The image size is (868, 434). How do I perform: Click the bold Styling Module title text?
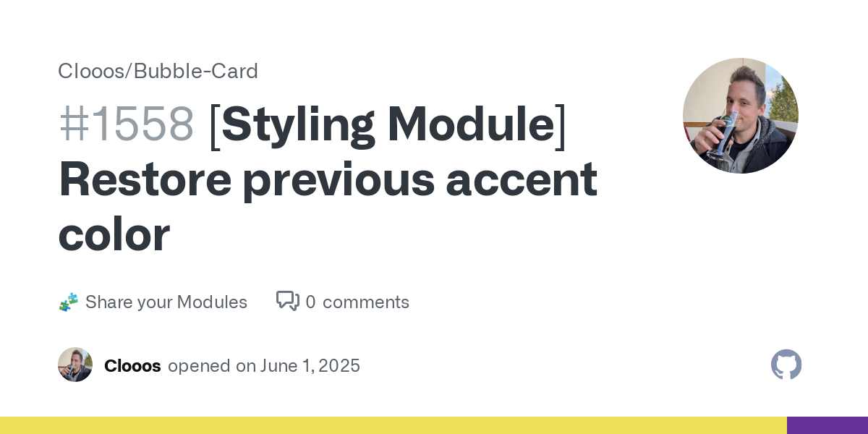[x=388, y=124]
